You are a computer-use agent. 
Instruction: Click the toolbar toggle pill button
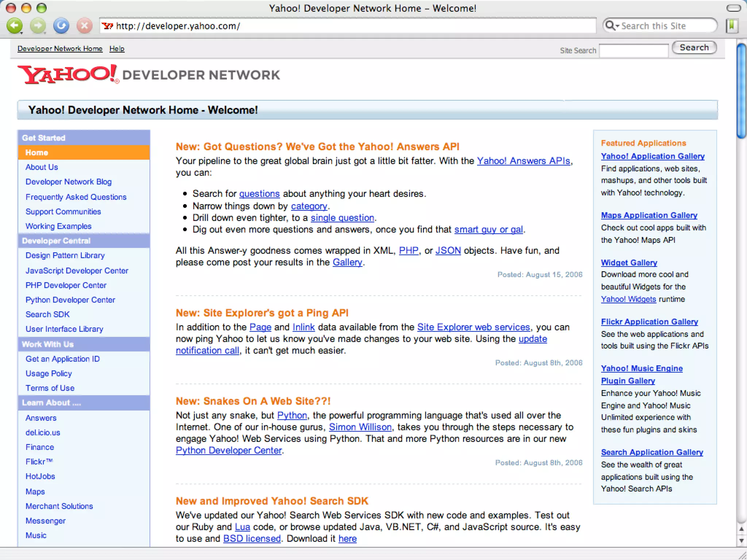734,8
